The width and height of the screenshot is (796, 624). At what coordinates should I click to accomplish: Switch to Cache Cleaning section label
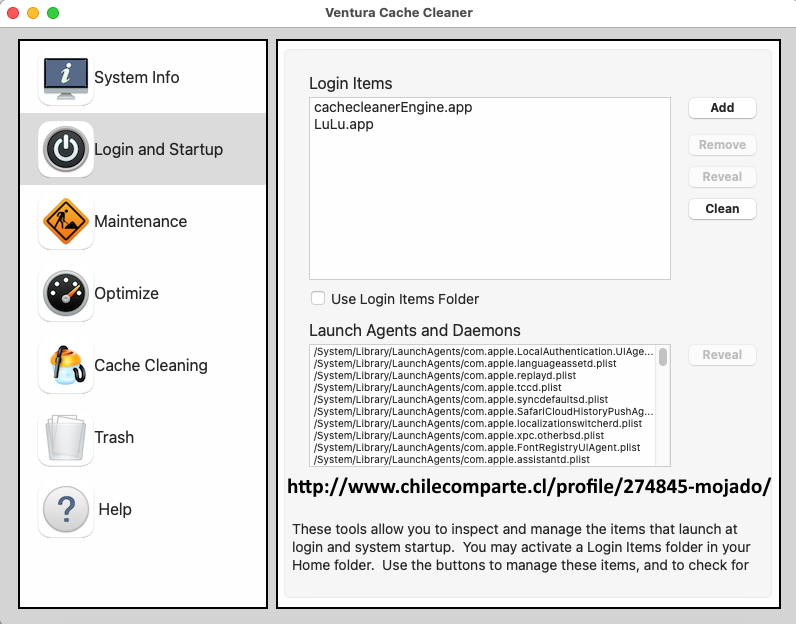[x=151, y=366]
